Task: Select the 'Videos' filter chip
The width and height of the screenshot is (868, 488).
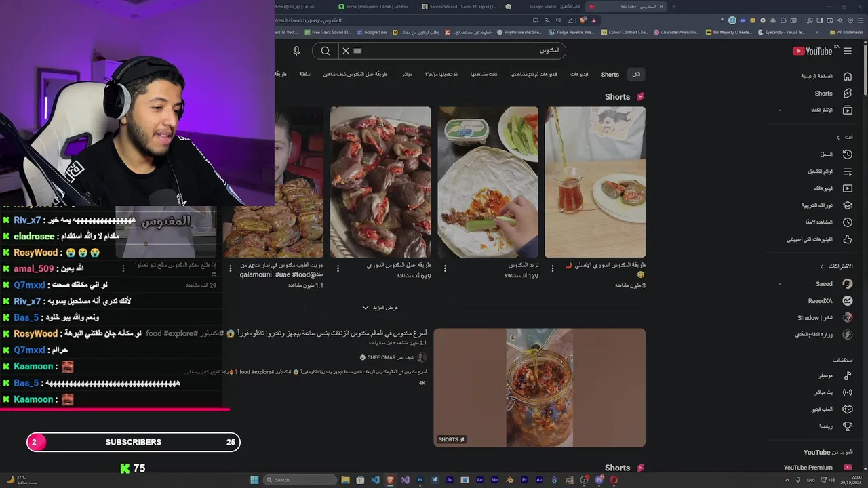Action: [x=579, y=74]
